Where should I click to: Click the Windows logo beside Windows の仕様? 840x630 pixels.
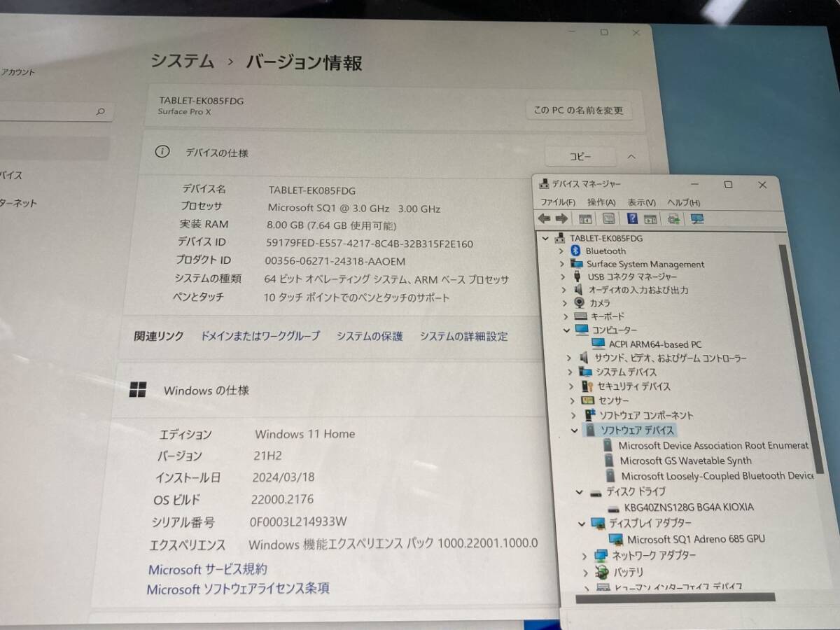[x=138, y=390]
